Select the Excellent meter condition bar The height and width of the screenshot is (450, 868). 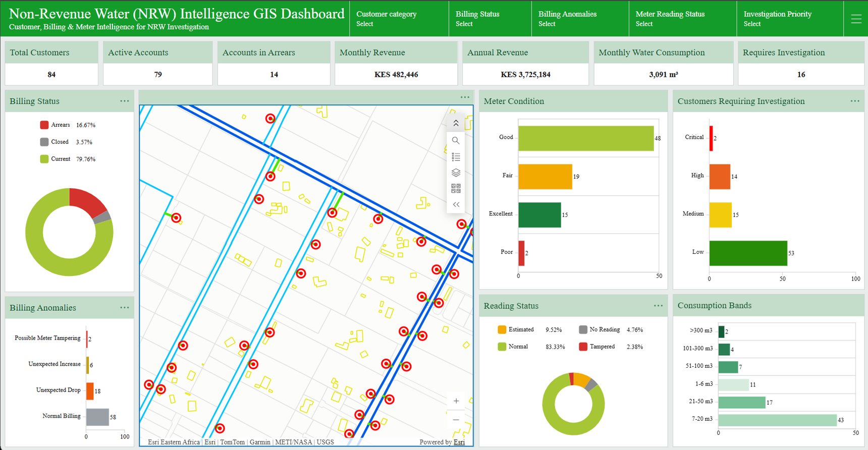tap(539, 215)
